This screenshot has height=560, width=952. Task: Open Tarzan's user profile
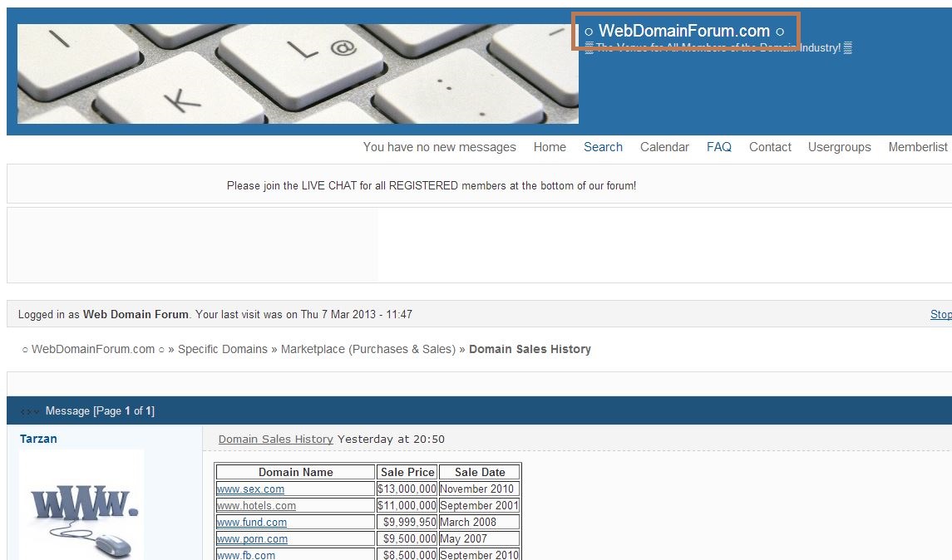click(38, 439)
